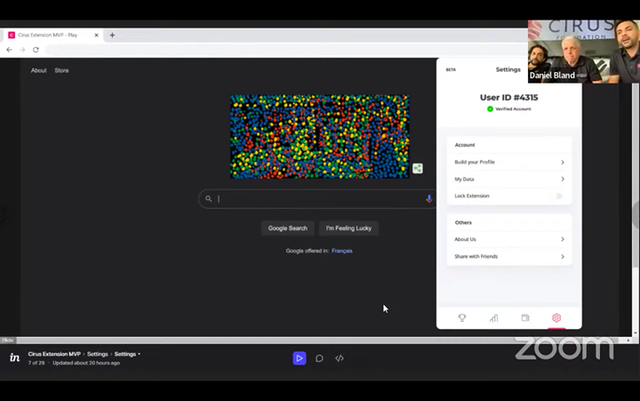Switch Google language to Français
The width and height of the screenshot is (640, 401).
tap(342, 251)
